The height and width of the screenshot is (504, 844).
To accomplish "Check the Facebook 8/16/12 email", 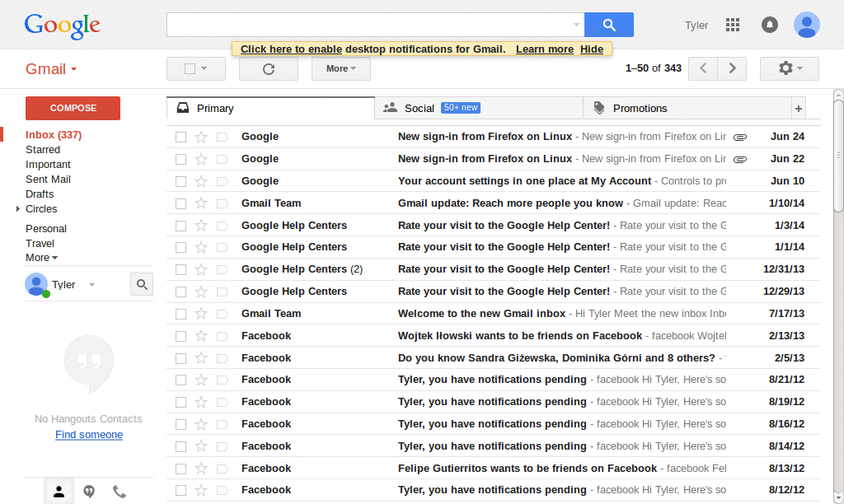I will 181,424.
